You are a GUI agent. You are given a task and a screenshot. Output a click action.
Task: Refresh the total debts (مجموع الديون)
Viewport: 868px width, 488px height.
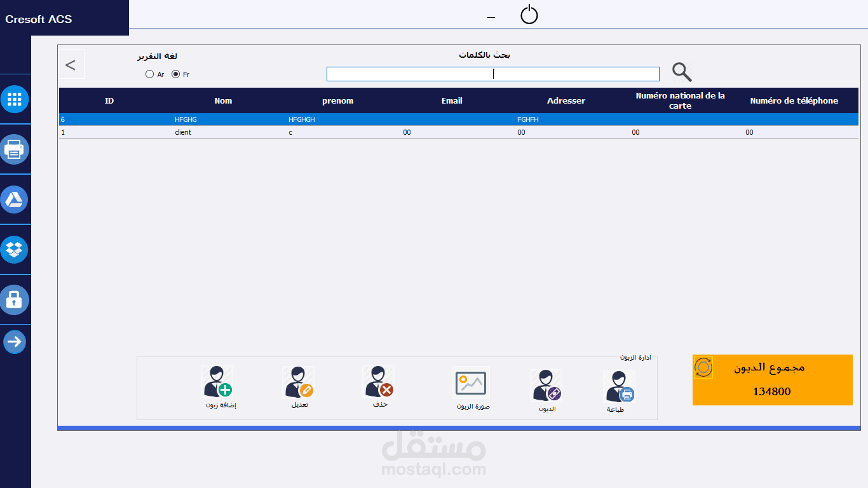703,367
